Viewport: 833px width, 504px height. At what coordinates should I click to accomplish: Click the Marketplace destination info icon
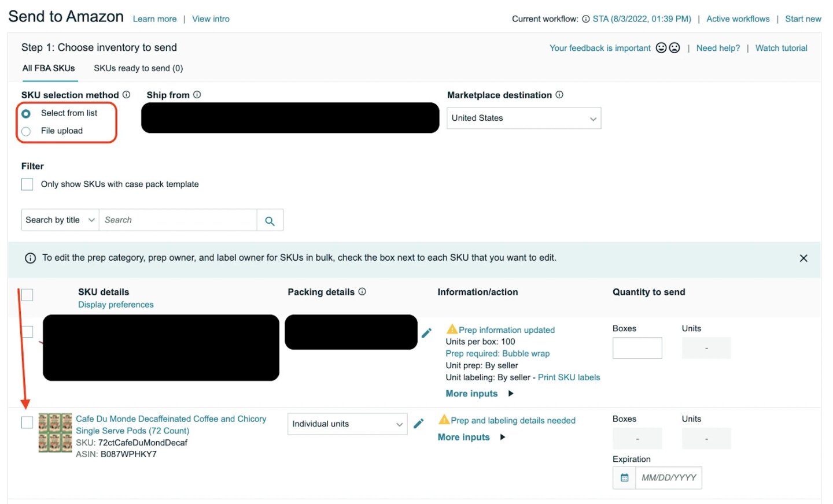[x=559, y=95]
